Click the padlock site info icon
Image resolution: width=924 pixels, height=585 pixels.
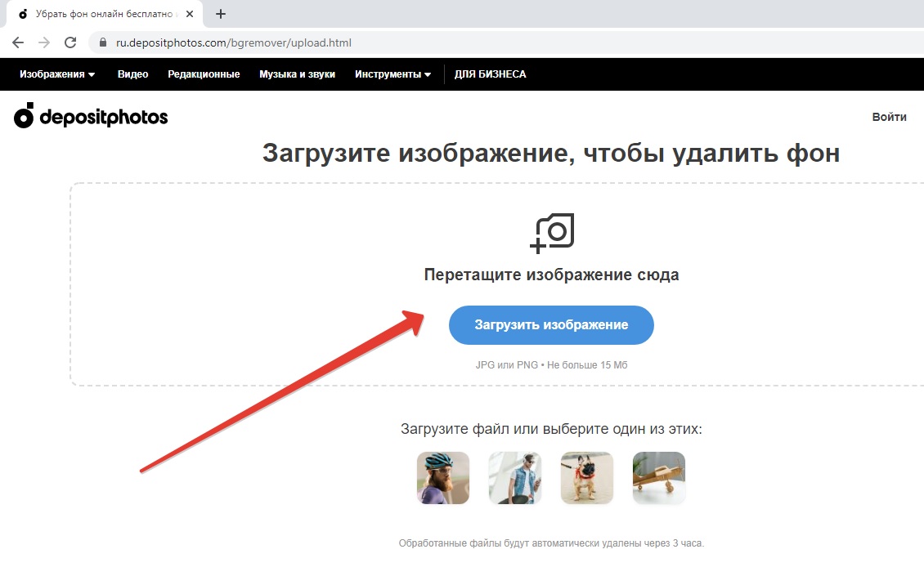click(103, 42)
